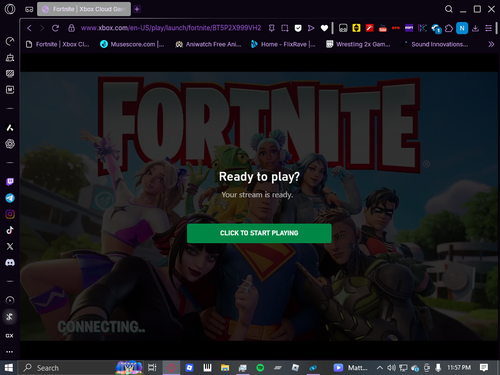Screen dimensions: 500x375
Task: Click the green Click to Start Playing button
Action: 259,233
